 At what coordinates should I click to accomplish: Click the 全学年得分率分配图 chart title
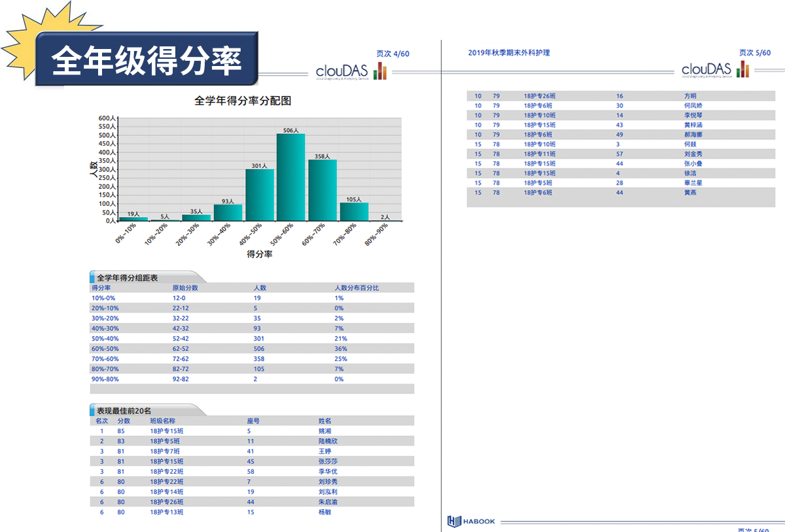(242, 101)
